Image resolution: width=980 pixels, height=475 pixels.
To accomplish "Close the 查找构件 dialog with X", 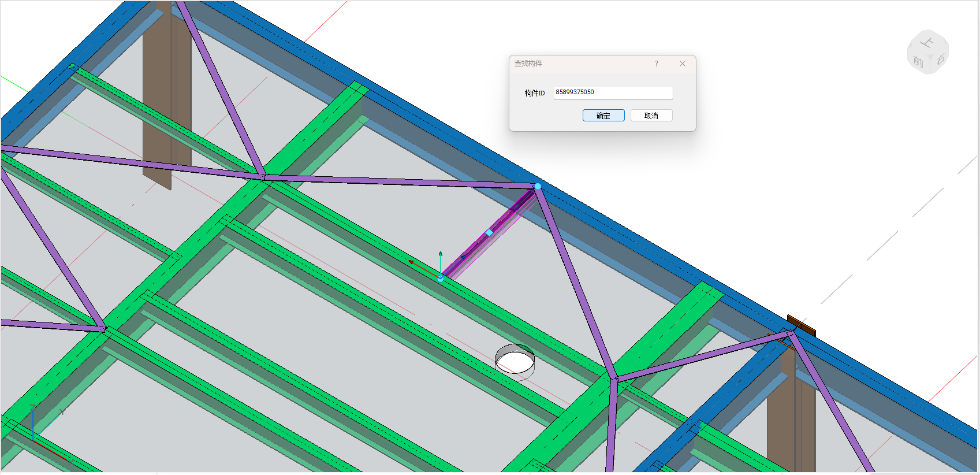I will pyautogui.click(x=683, y=64).
